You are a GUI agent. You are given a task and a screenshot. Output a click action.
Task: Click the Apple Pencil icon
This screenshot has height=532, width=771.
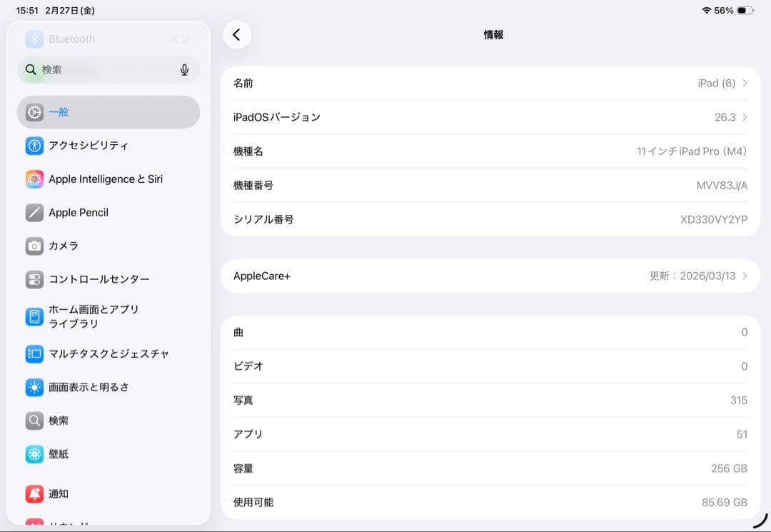point(34,212)
